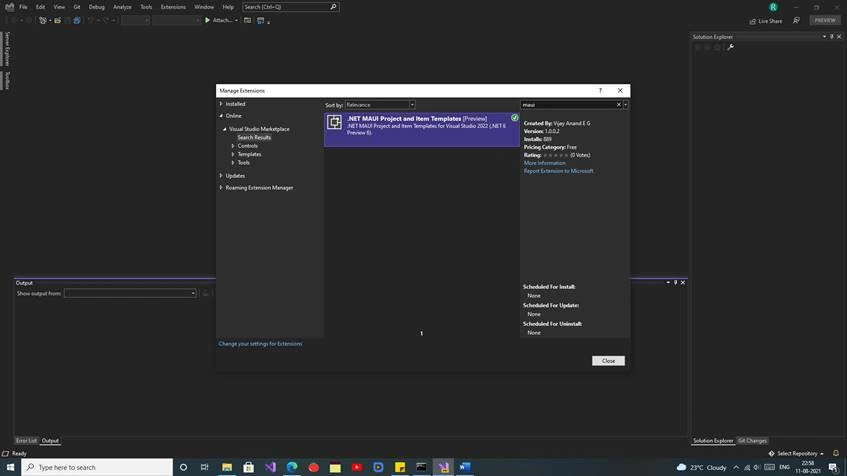
Task: Click the notifications bell in the status bar
Action: point(836,453)
